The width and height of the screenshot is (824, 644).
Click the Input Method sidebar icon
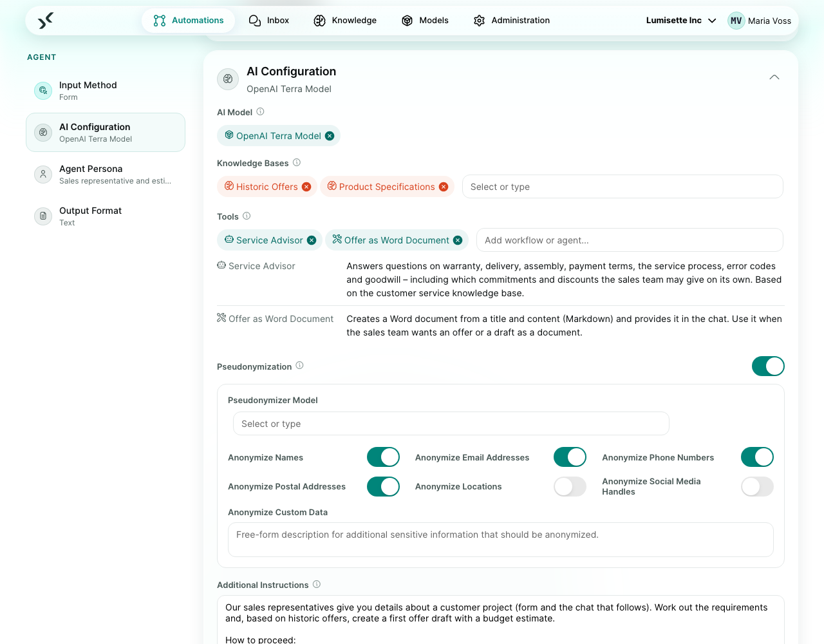click(43, 91)
